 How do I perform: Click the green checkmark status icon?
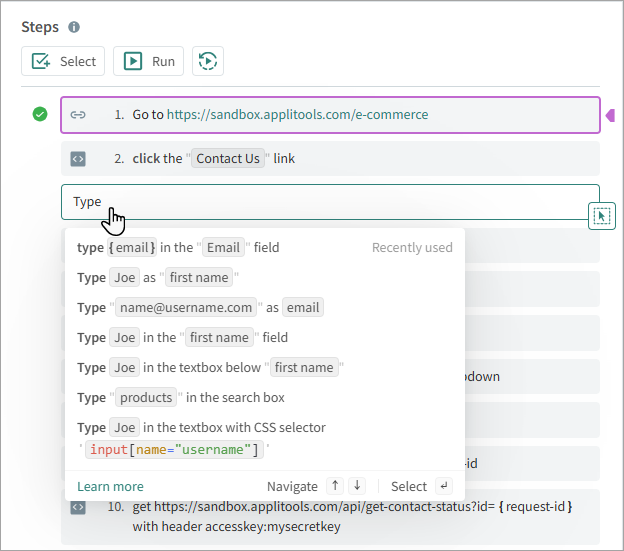pos(40,114)
